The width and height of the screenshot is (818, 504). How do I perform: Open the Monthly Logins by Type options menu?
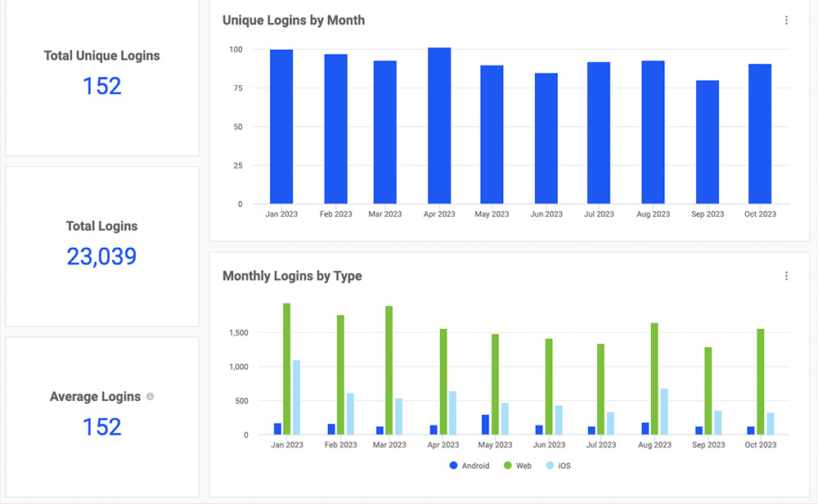786,277
